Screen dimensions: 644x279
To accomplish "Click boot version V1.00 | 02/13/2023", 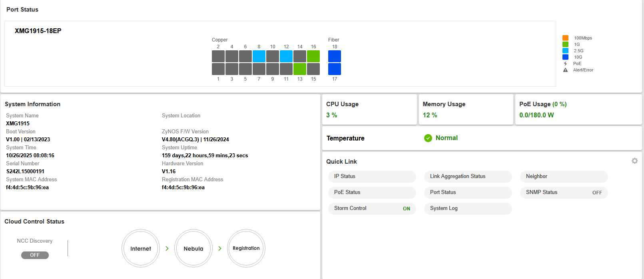I will tap(28, 139).
